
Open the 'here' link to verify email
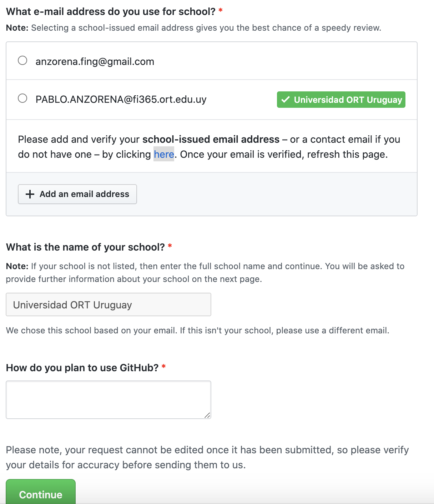164,154
